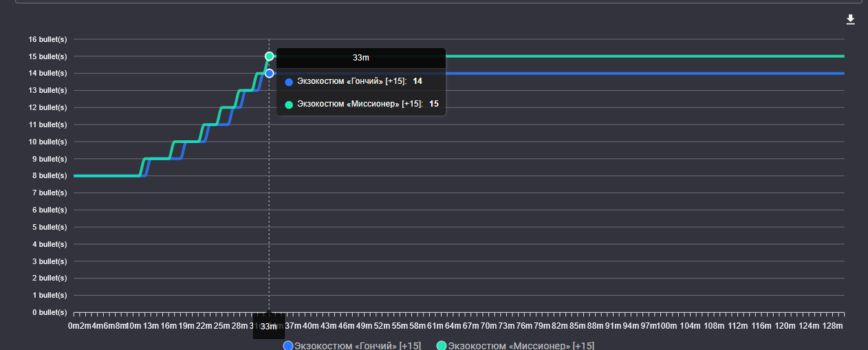Click the green data point at 15 bullets
The width and height of the screenshot is (868, 350).
pyautogui.click(x=270, y=56)
